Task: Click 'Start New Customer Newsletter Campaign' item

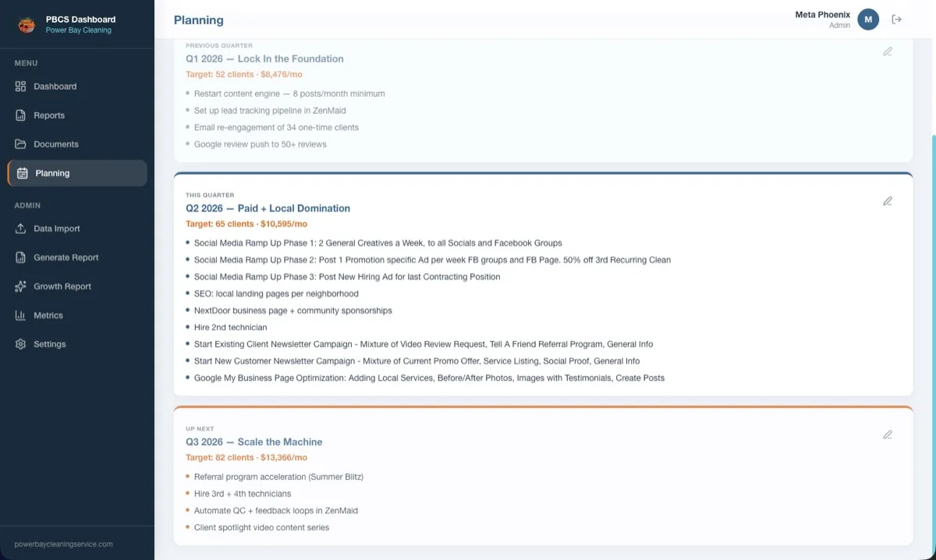Action: (417, 361)
